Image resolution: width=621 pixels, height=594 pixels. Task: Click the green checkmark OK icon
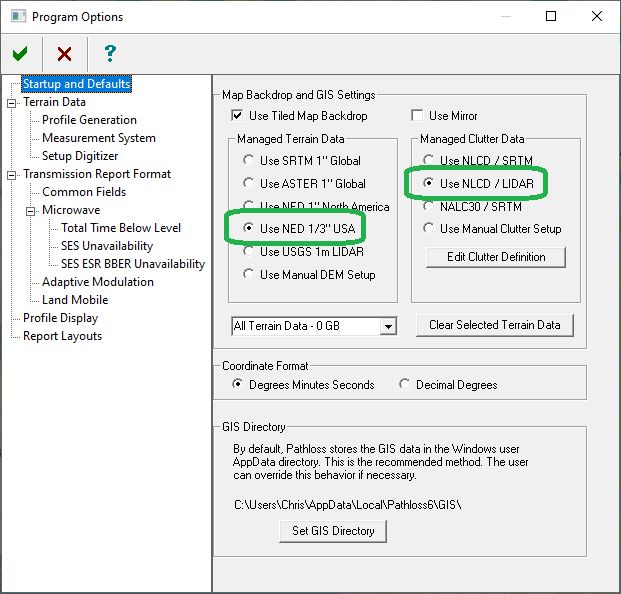20,54
